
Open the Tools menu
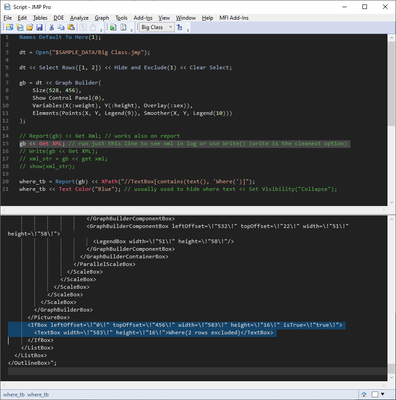point(121,18)
